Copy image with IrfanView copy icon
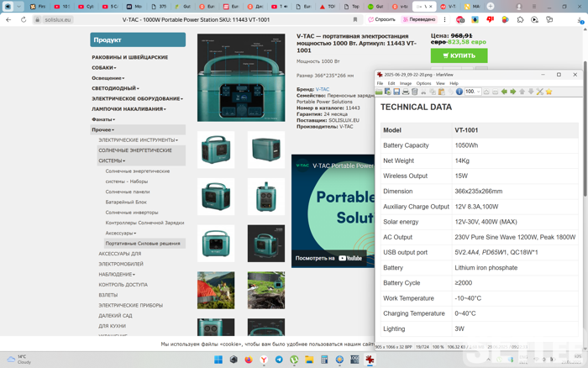This screenshot has height=368, width=588. (433, 92)
